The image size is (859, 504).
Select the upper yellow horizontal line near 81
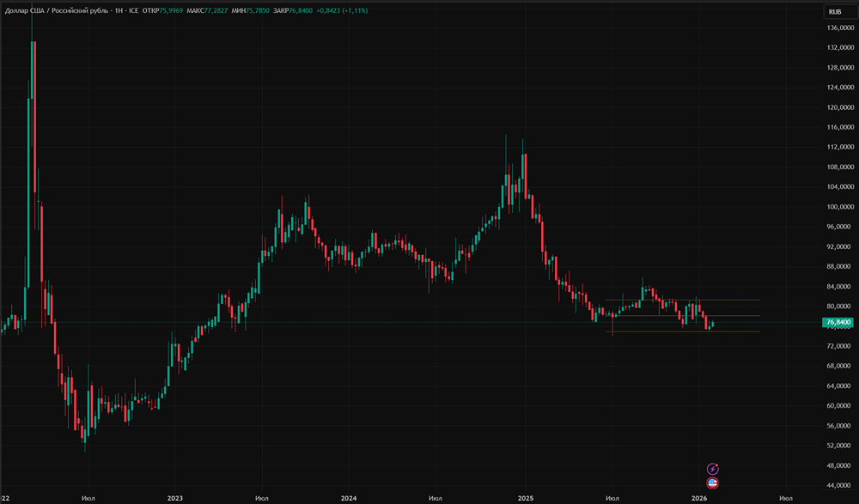pyautogui.click(x=682, y=300)
